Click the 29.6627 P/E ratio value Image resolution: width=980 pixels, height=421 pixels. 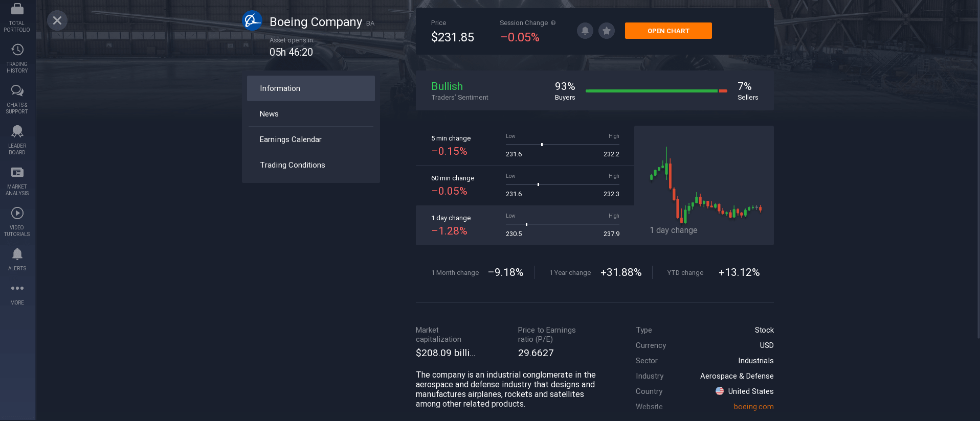(x=536, y=353)
